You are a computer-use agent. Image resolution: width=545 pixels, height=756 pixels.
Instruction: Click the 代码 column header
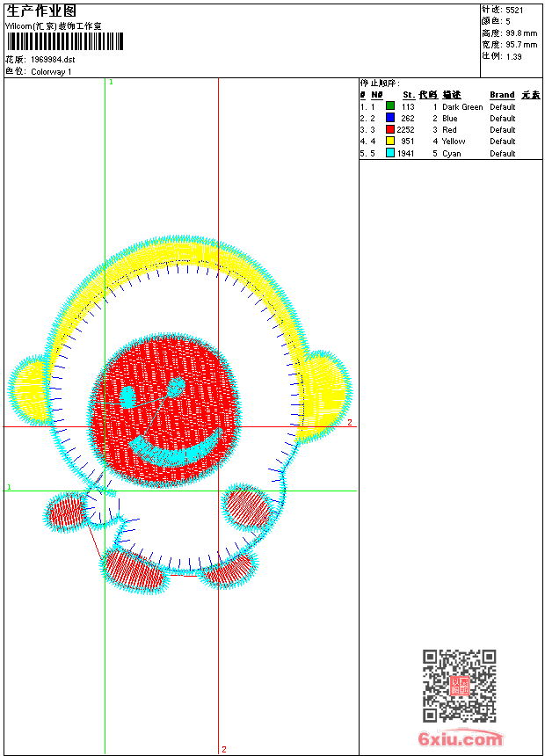click(x=428, y=95)
